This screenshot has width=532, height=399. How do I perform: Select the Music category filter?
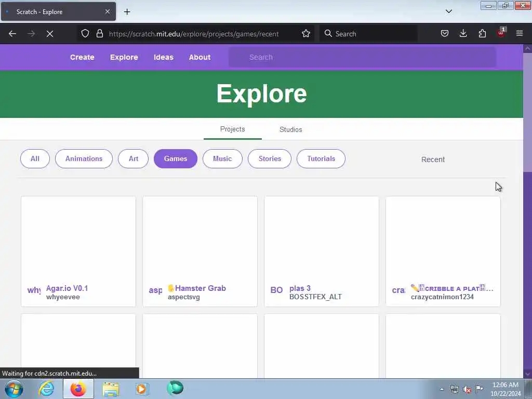tap(222, 159)
